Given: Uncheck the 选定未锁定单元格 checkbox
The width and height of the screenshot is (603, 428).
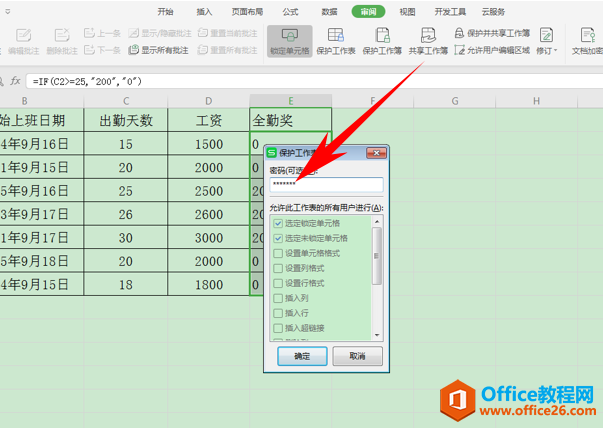Looking at the screenshot, I should (278, 239).
